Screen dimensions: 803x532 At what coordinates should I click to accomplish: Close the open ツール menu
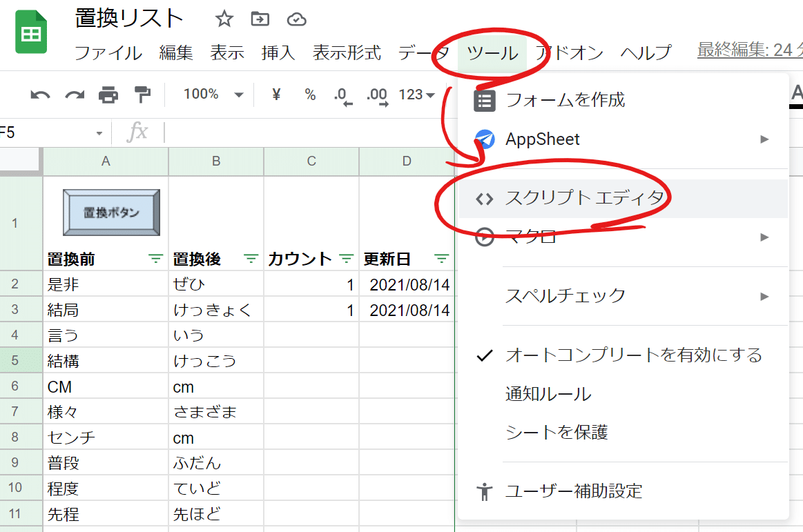pos(492,52)
